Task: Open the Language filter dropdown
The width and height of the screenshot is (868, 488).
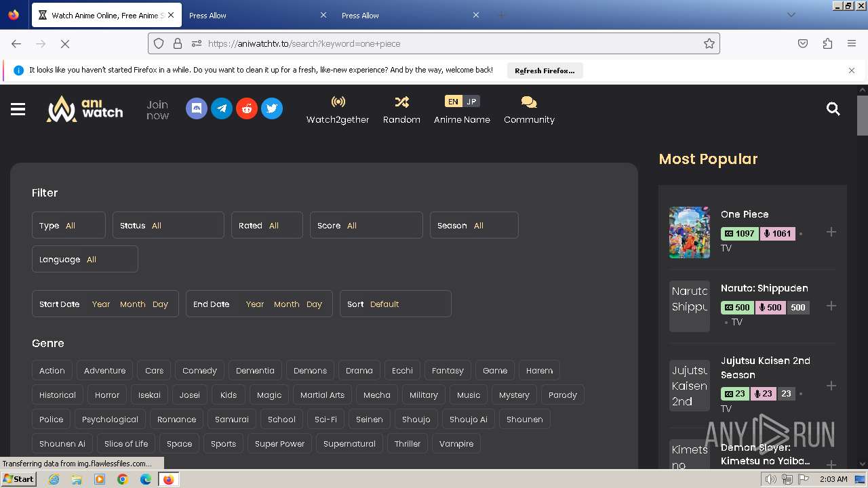Action: click(x=85, y=259)
